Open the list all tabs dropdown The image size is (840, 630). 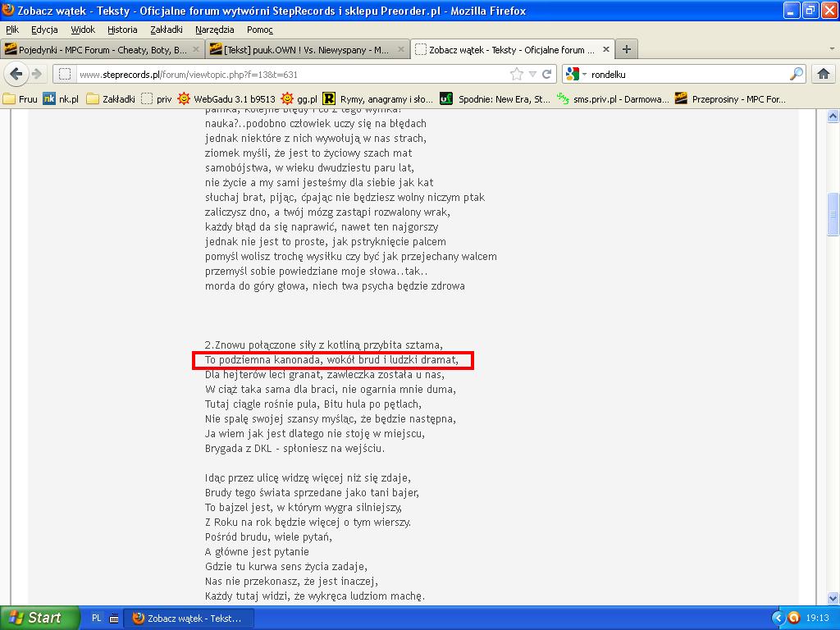click(832, 48)
